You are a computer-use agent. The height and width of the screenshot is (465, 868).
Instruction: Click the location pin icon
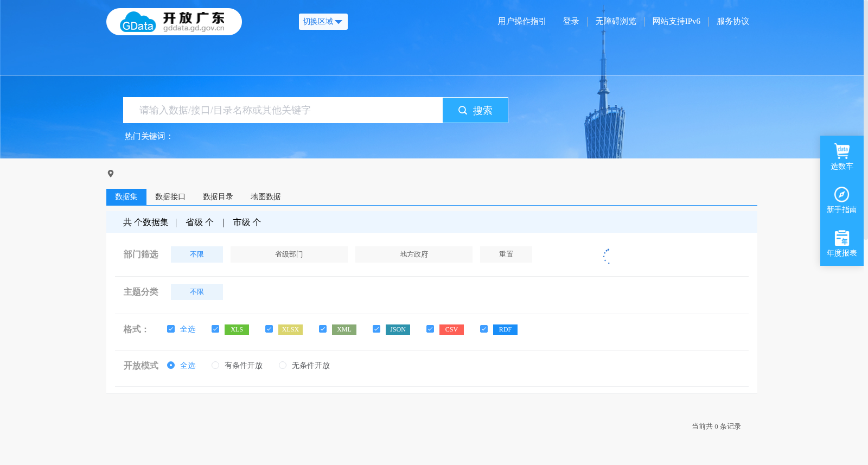click(x=111, y=174)
